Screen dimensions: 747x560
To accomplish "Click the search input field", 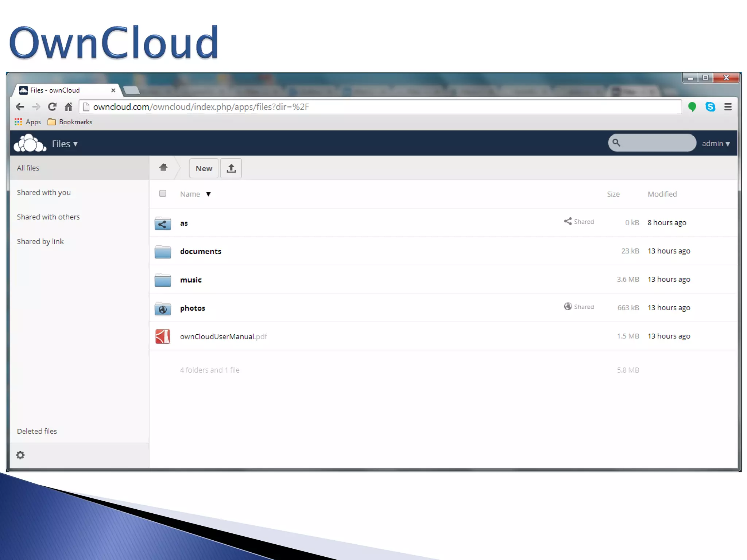I will click(657, 143).
